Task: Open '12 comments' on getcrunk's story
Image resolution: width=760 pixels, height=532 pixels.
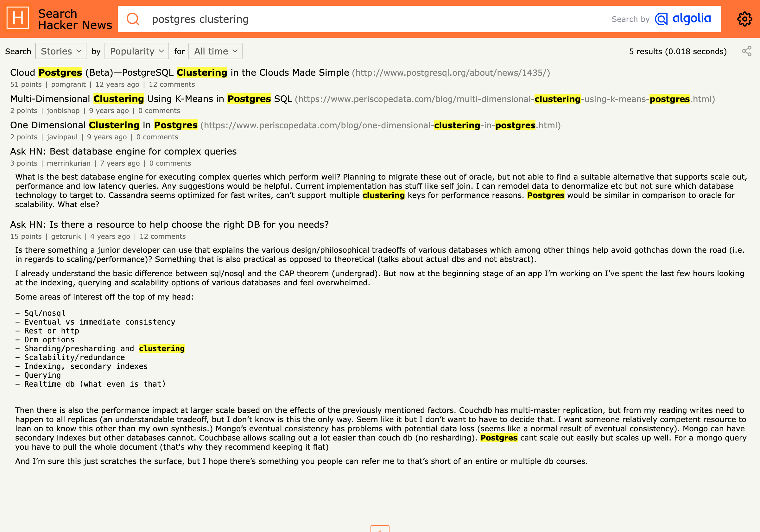Action: point(162,236)
